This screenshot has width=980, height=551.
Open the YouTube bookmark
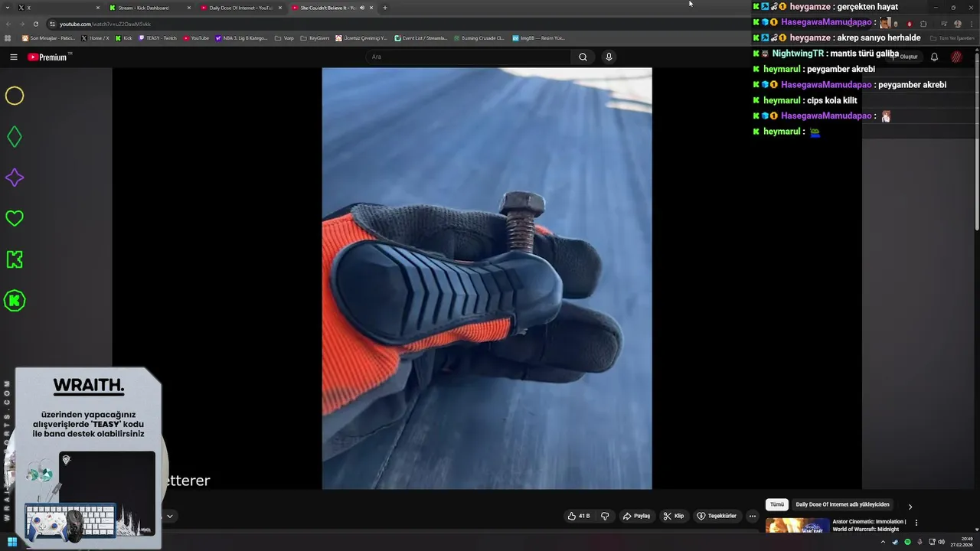[196, 37]
